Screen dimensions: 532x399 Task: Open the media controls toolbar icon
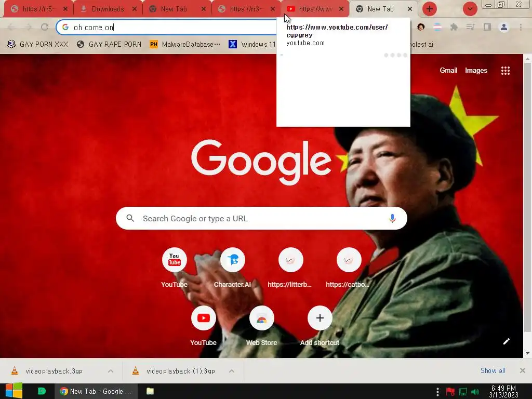click(471, 27)
